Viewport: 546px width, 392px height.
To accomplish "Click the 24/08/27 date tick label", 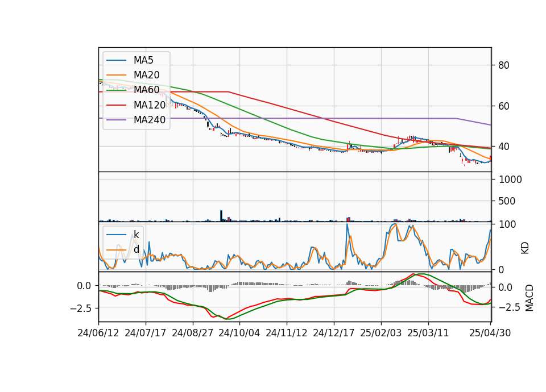I will [x=193, y=333].
